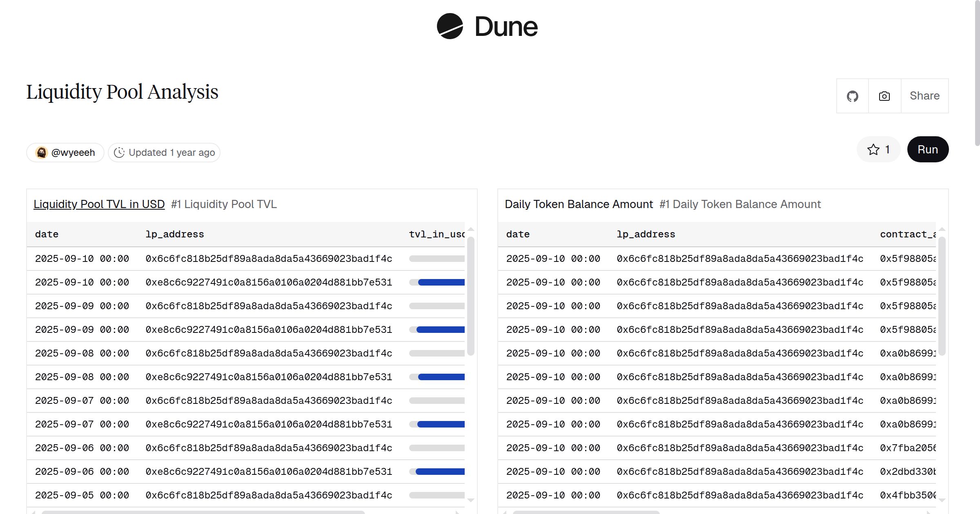The height and width of the screenshot is (514, 980).
Task: Click the Dune logo icon
Action: 450,26
